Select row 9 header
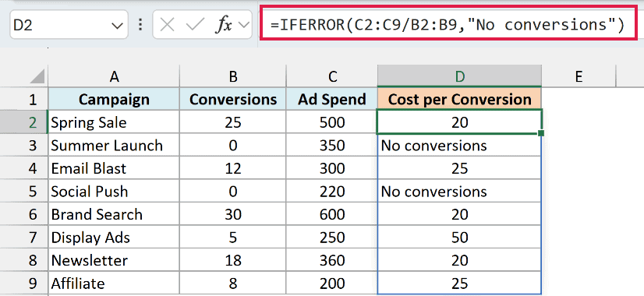The height and width of the screenshot is (296, 644). [24, 284]
